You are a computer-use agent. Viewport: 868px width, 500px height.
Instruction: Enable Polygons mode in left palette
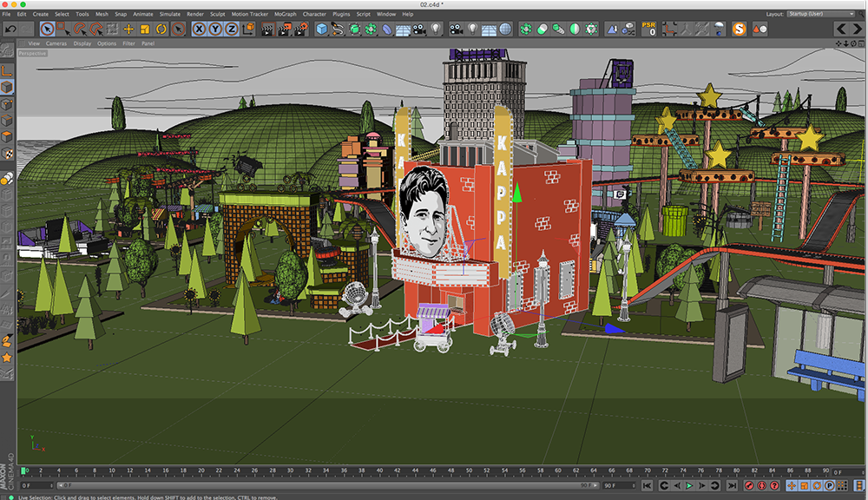pyautogui.click(x=7, y=136)
